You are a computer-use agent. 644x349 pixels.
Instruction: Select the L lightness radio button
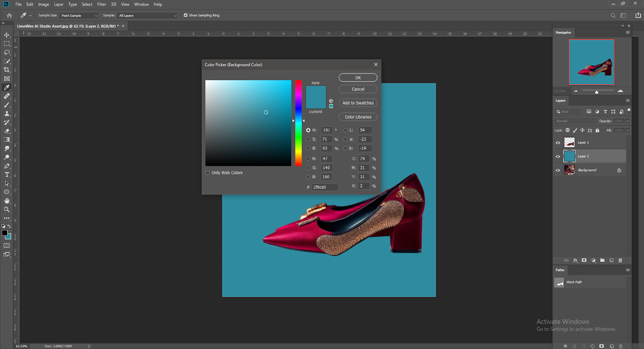click(x=345, y=130)
